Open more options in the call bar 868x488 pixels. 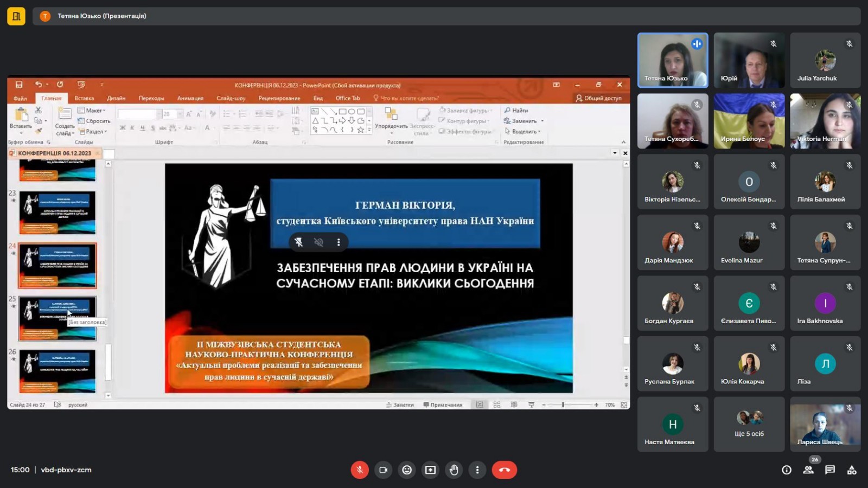click(477, 470)
